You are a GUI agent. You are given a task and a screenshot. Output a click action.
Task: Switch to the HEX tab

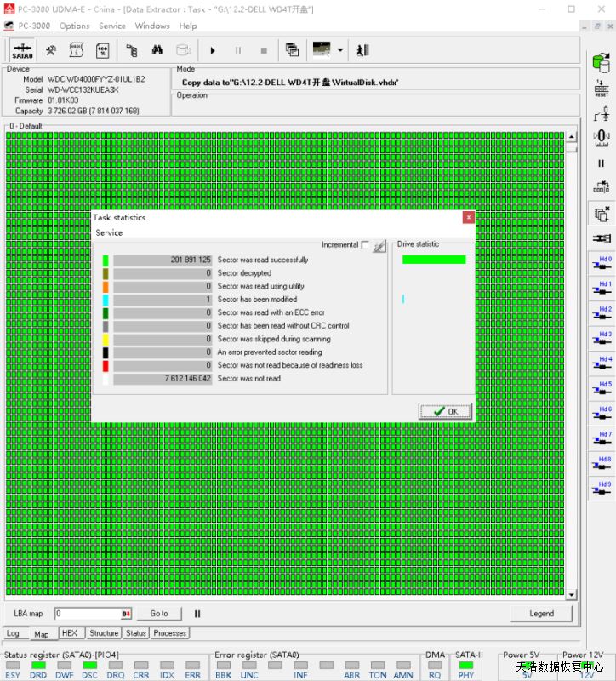click(70, 633)
